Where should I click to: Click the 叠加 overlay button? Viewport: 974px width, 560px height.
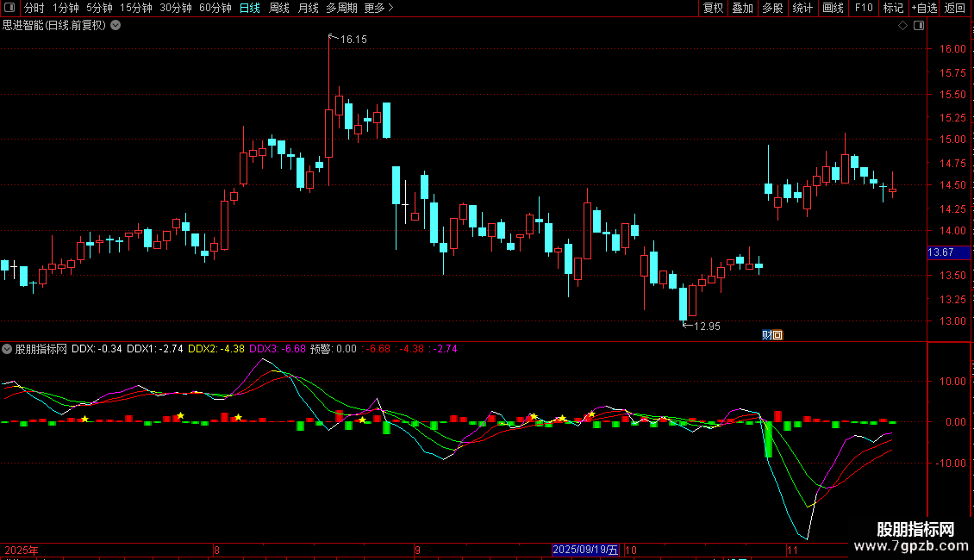tap(743, 8)
